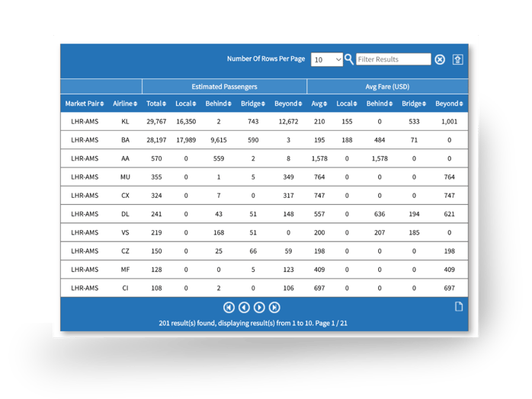The image size is (532, 399).
Task: Go to the first page of results
Action: point(229,308)
